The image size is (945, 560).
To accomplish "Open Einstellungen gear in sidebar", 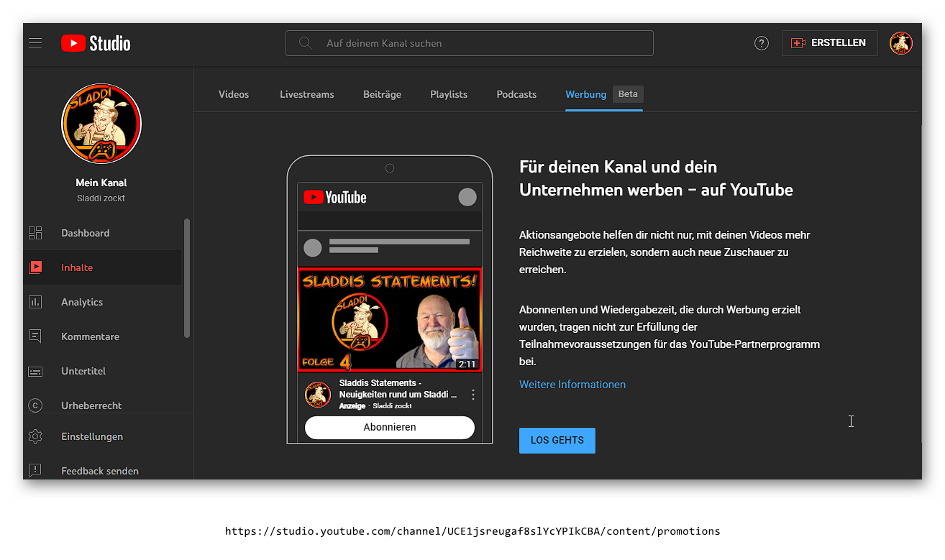I will click(x=91, y=436).
